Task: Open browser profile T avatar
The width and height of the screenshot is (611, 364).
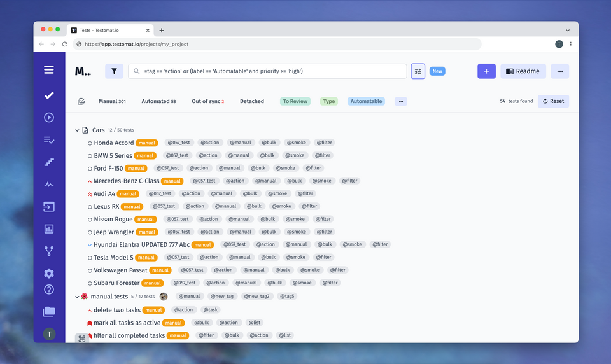Action: click(x=559, y=44)
